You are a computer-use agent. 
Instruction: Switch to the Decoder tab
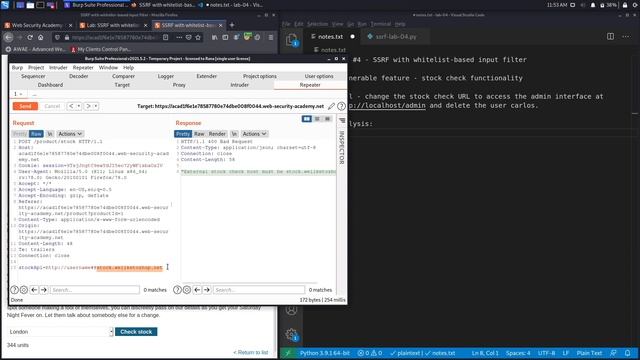[x=78, y=76]
